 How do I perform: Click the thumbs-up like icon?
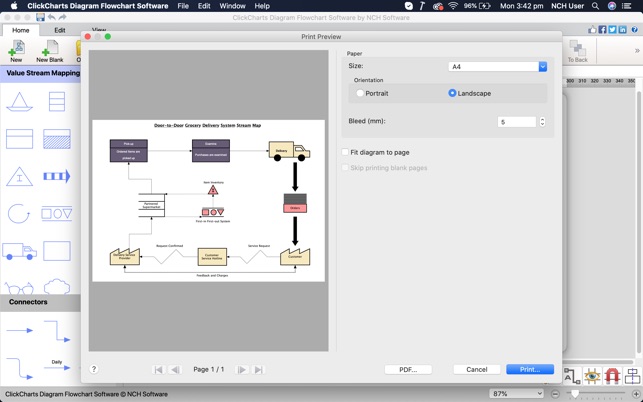[592, 30]
